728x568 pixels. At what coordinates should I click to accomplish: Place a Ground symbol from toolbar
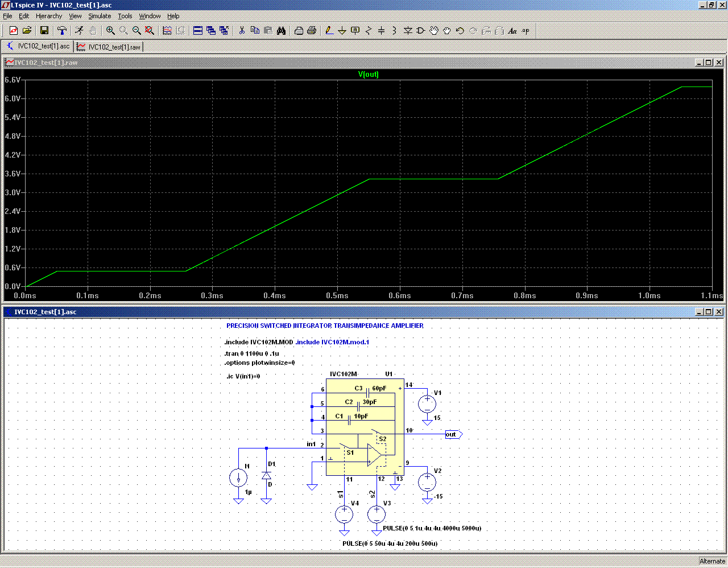(342, 31)
